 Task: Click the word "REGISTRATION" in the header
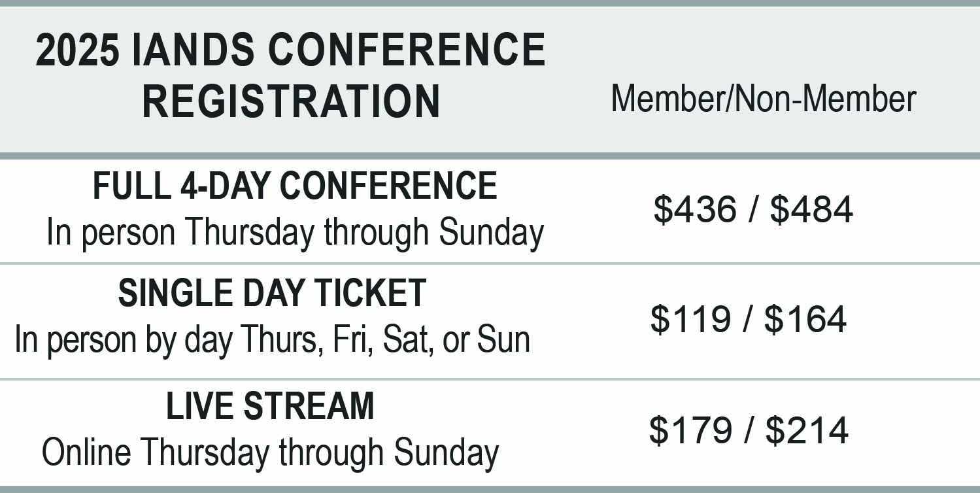(291, 101)
